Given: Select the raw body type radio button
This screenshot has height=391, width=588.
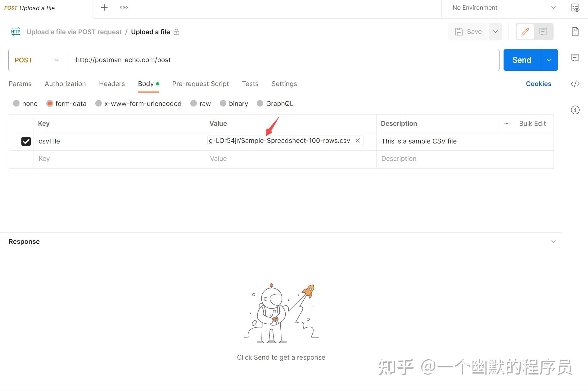Looking at the screenshot, I should point(193,103).
